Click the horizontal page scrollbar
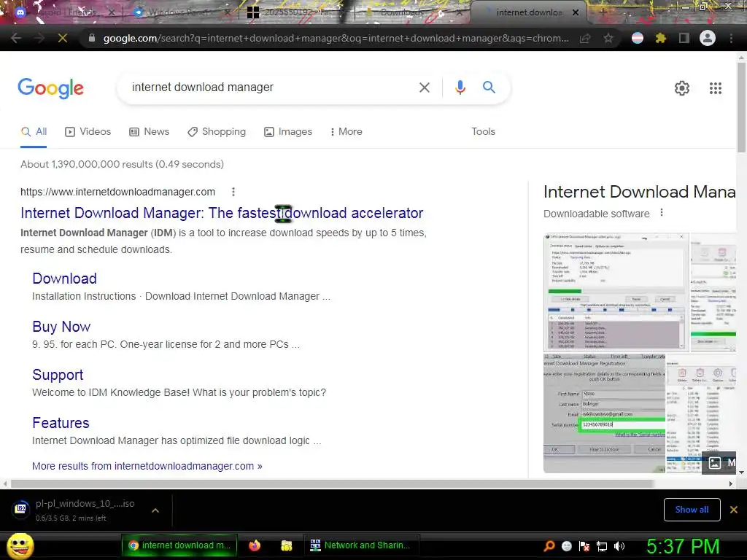Screen dimensions: 747x560 [332, 484]
